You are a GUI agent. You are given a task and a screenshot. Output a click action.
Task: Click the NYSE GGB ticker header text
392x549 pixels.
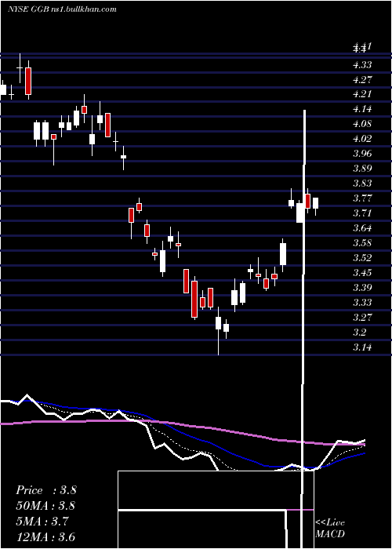(62, 9)
